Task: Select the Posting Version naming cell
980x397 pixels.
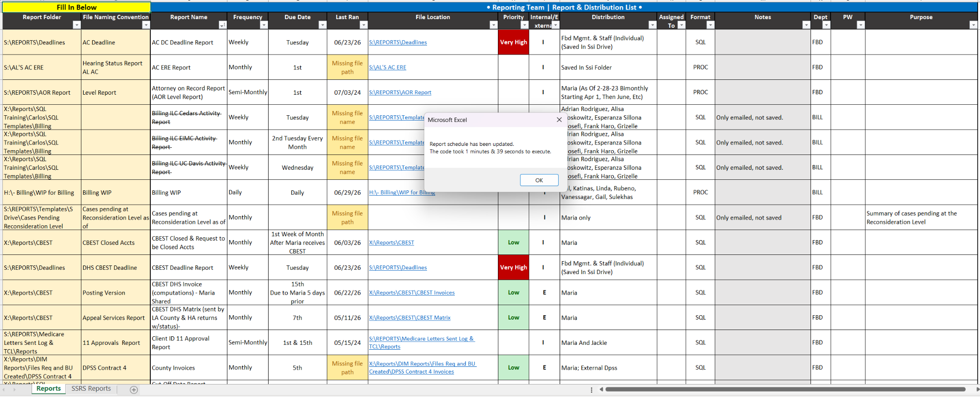Action: pyautogui.click(x=115, y=293)
